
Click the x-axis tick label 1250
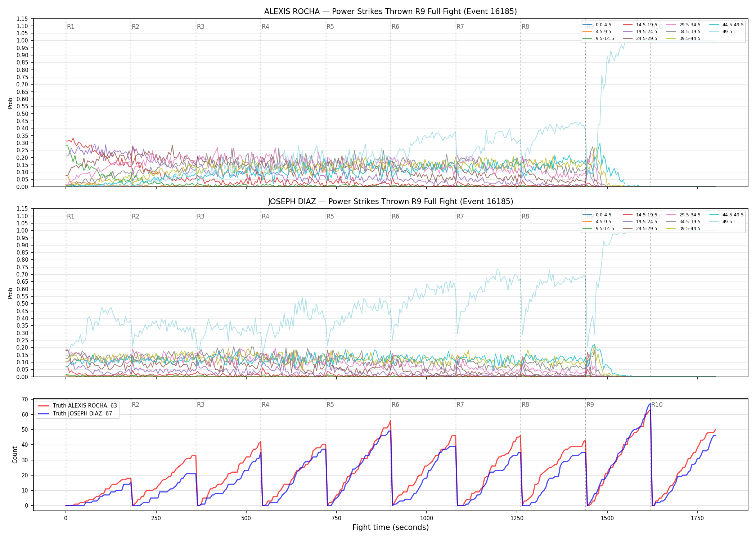[x=517, y=518]
